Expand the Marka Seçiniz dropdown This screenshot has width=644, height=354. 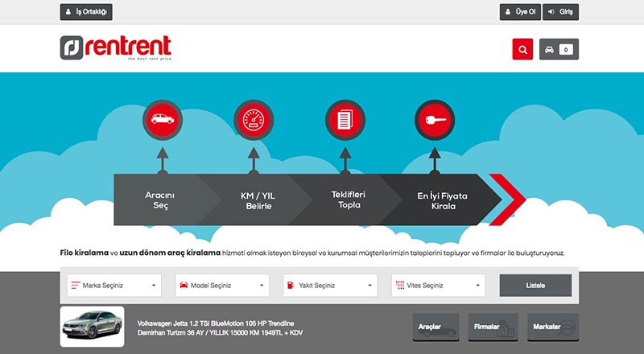(x=113, y=285)
